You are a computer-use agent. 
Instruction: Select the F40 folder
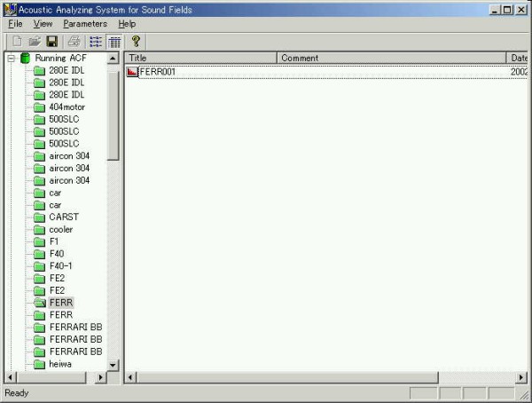click(57, 254)
